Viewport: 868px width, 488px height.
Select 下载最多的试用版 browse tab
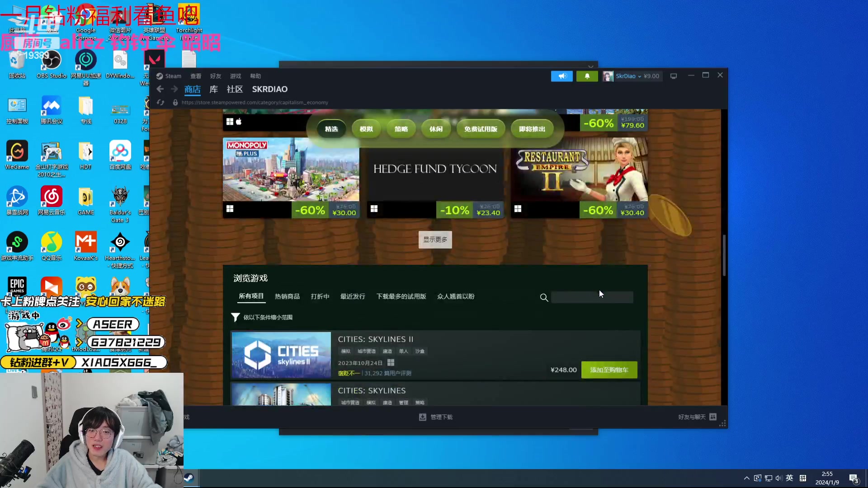tap(401, 296)
